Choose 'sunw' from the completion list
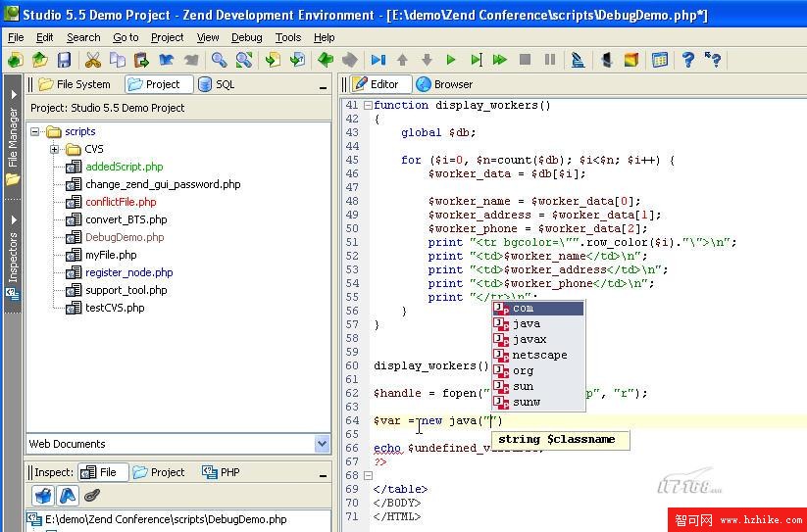The width and height of the screenshot is (807, 532). [x=537, y=402]
